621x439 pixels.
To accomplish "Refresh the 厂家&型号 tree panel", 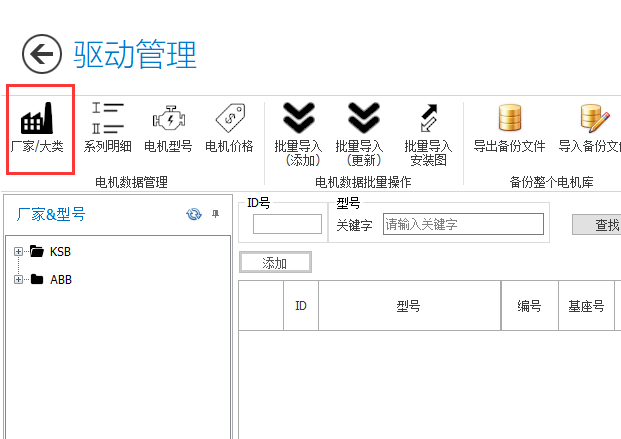I will 194,214.
